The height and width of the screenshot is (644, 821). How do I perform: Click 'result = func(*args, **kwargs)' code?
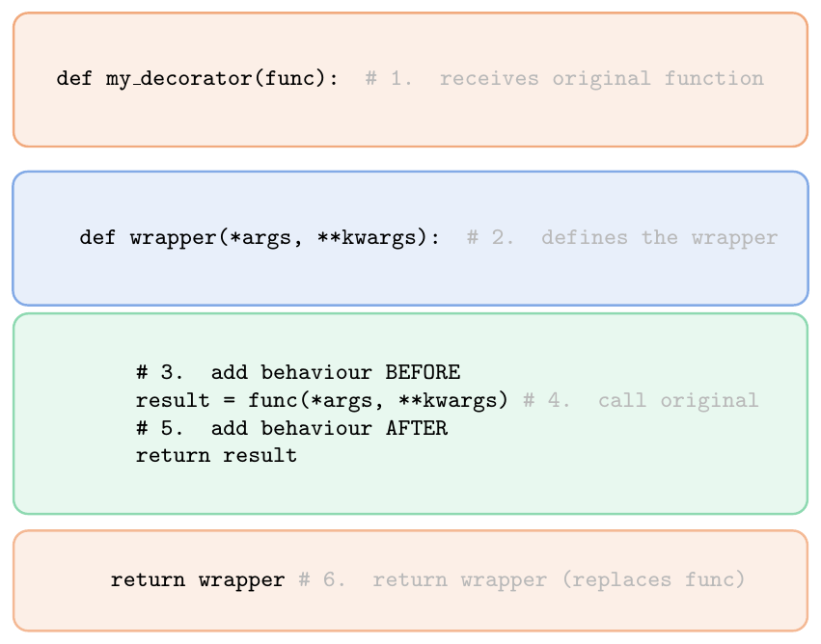point(321,401)
